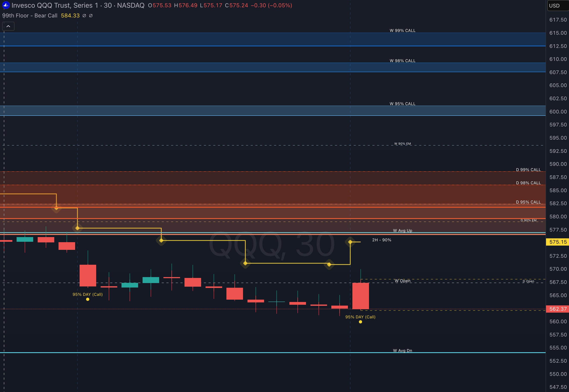Click the W 98% CALL level label
Image resolution: width=569 pixels, height=392 pixels.
pos(403,61)
